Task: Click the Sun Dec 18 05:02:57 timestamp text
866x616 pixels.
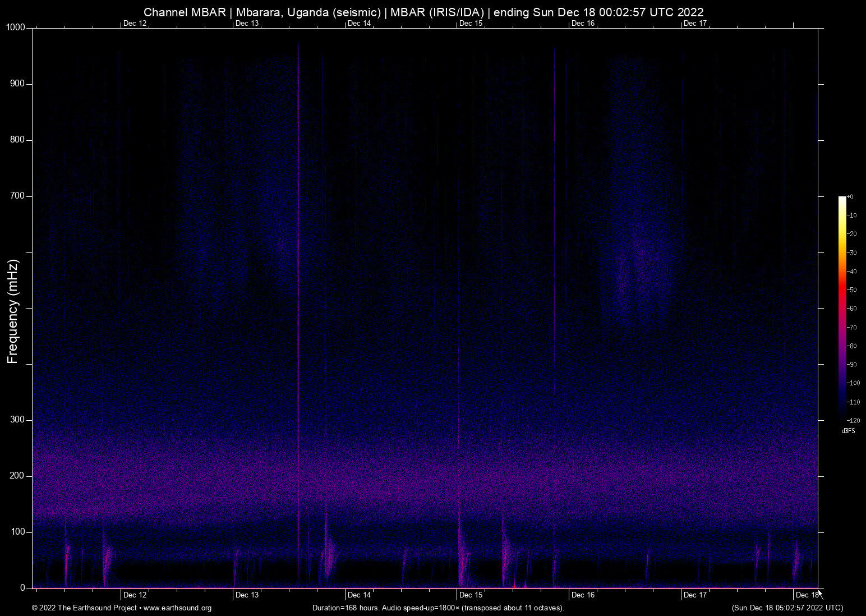Action: [787, 608]
